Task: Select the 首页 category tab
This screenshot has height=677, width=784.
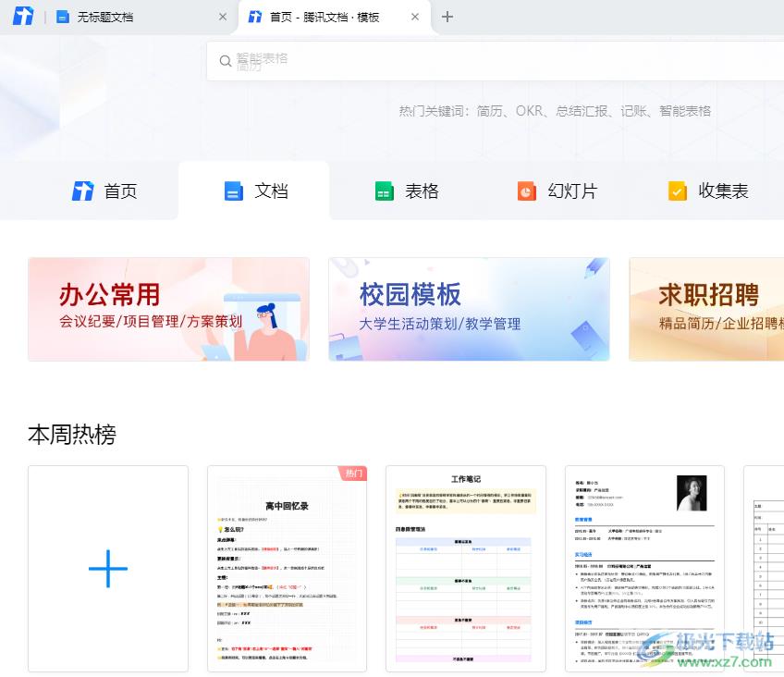Action: coord(104,191)
